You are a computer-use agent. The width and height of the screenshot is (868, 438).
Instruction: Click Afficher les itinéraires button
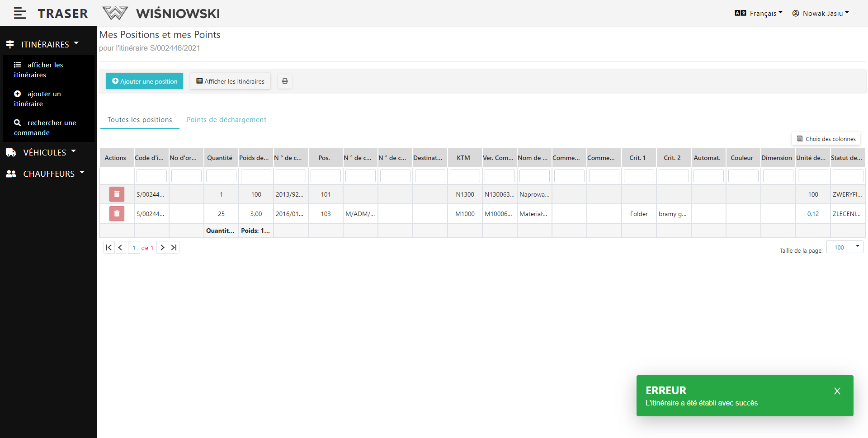pos(230,81)
